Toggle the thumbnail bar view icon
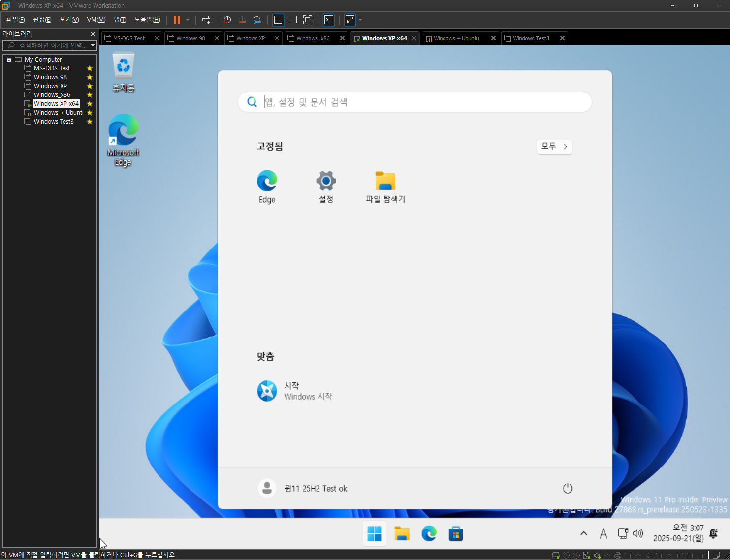This screenshot has height=560, width=730. pos(293,20)
